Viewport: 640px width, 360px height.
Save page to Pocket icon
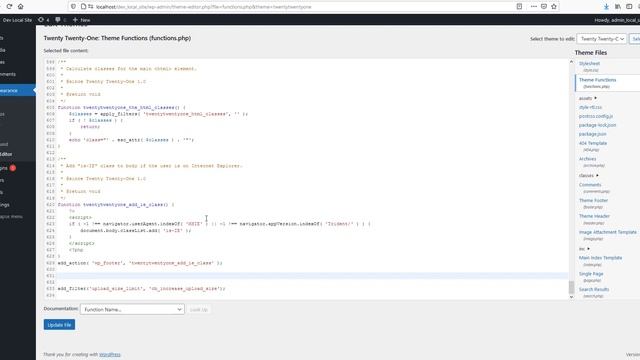click(x=544, y=7)
